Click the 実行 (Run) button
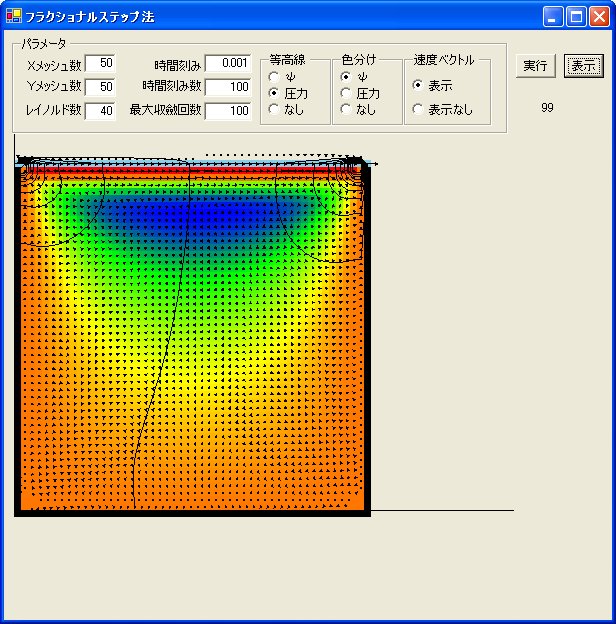 tap(535, 66)
